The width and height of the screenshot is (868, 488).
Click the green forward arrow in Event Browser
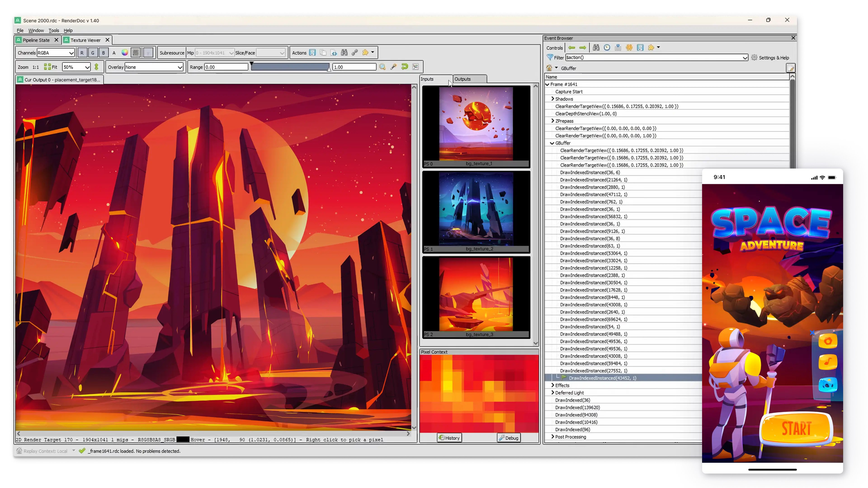[583, 47]
